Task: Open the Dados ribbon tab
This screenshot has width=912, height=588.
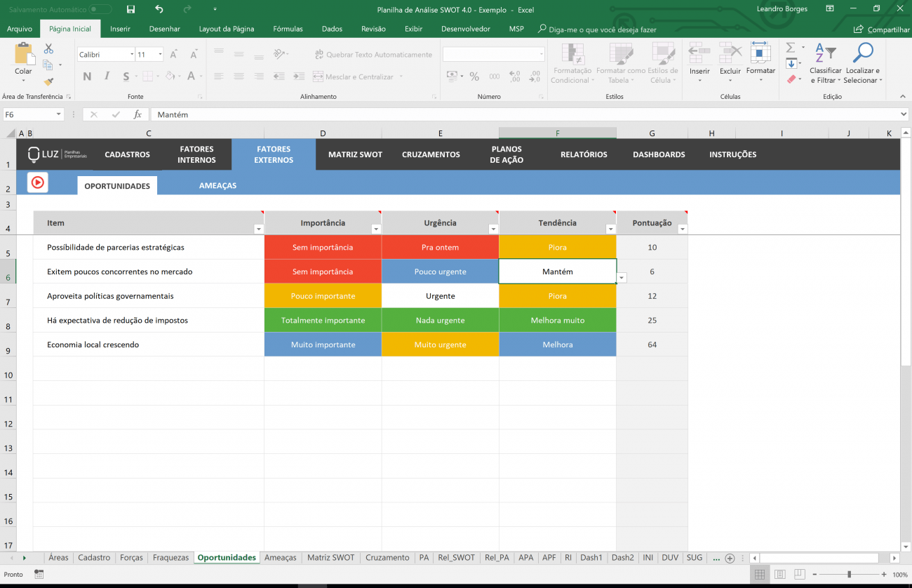Action: point(332,29)
